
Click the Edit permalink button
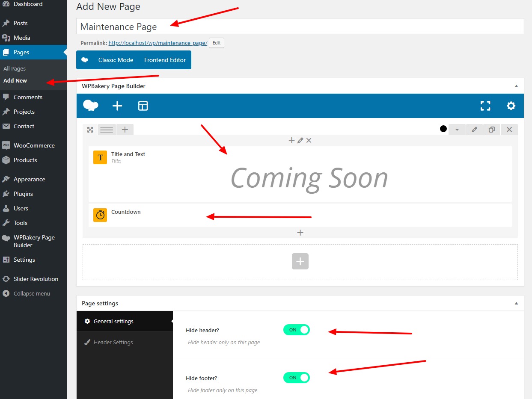click(x=217, y=43)
